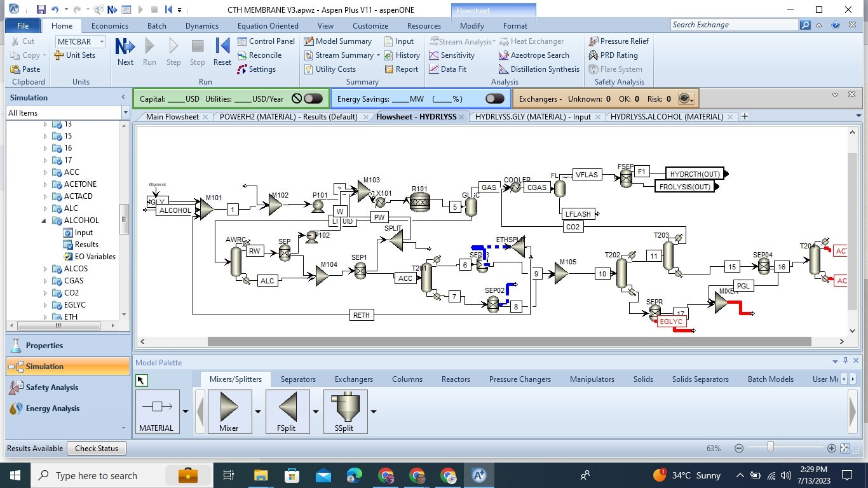
Task: Select the FSplit model in palette
Action: (287, 412)
